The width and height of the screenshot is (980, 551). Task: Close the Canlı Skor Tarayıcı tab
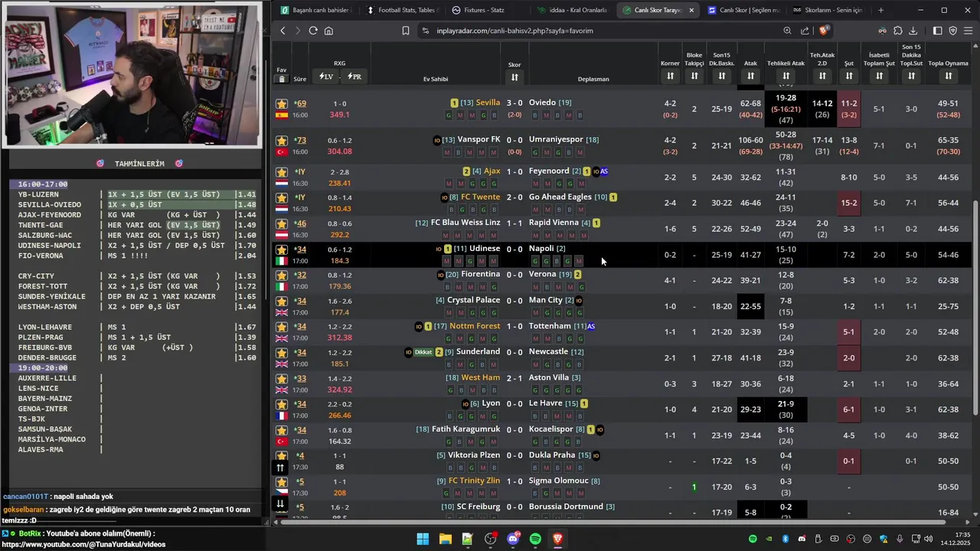click(x=691, y=10)
